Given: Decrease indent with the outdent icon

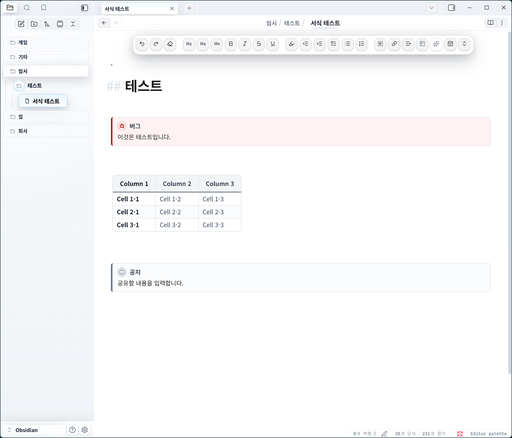Looking at the screenshot, I should pos(306,44).
